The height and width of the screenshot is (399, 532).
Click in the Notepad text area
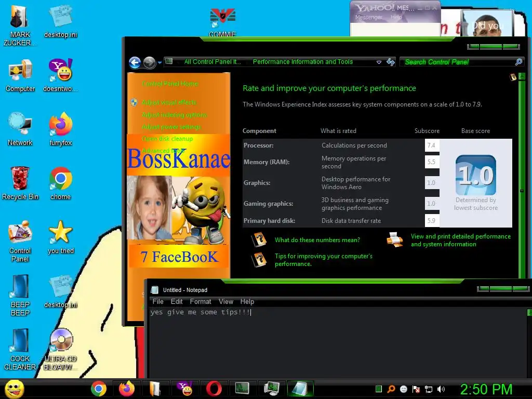(338, 343)
